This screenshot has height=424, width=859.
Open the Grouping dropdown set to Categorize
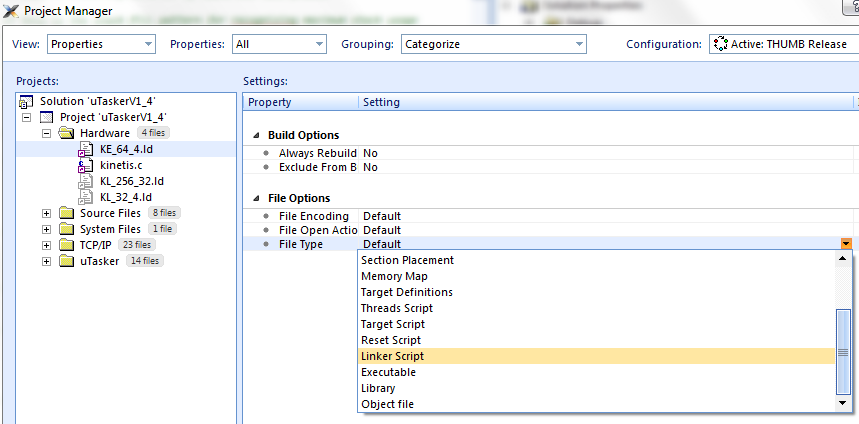[493, 44]
